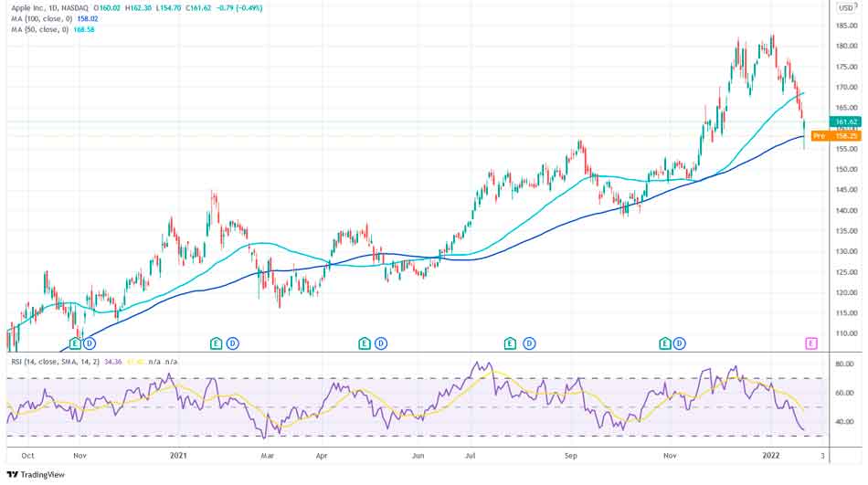Select the pink upcoming earnings E marker
This screenshot has width=868, height=485.
pos(810,343)
